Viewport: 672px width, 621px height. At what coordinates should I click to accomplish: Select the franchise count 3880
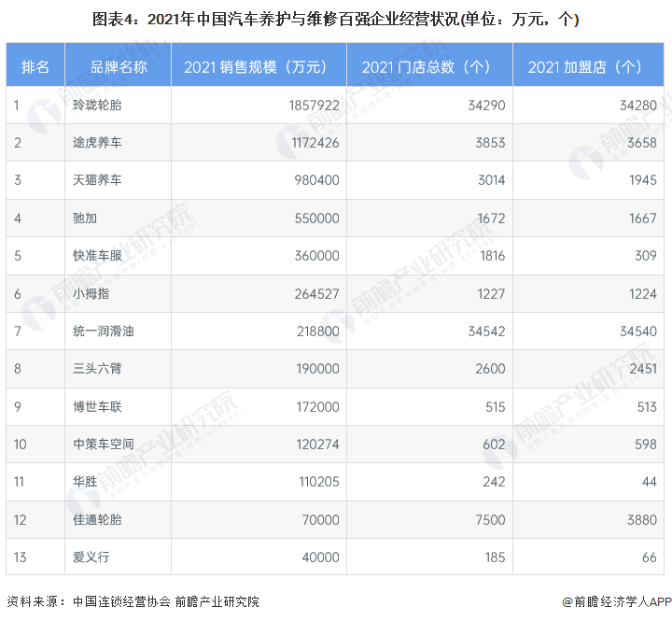pyautogui.click(x=640, y=519)
